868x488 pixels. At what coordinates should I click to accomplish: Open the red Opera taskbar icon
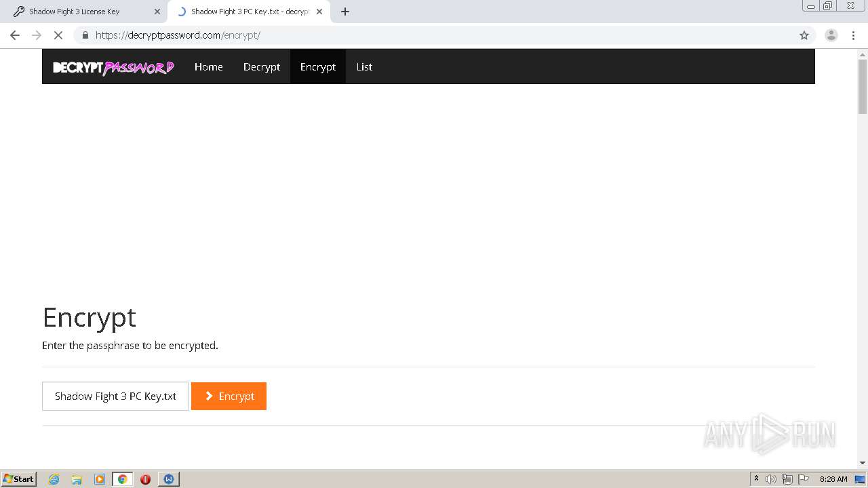click(x=145, y=479)
